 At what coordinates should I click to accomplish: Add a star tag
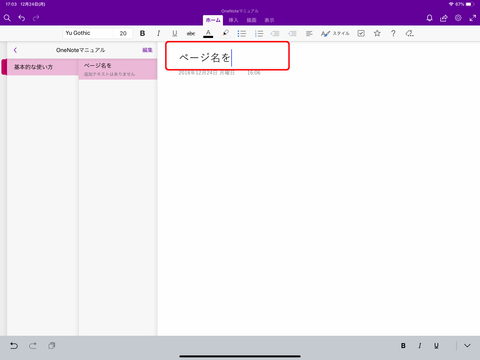[x=377, y=33]
